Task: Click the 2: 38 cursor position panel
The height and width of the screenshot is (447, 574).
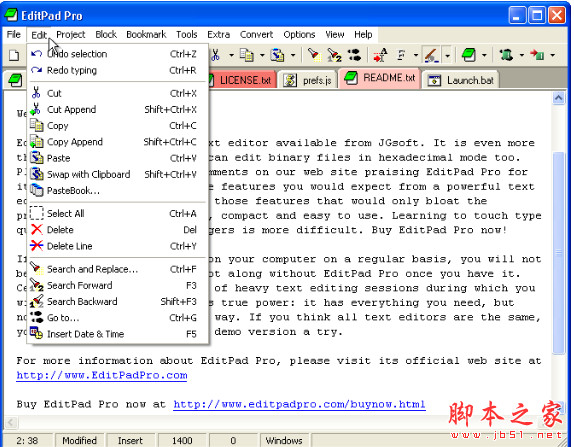Action: tap(28, 440)
